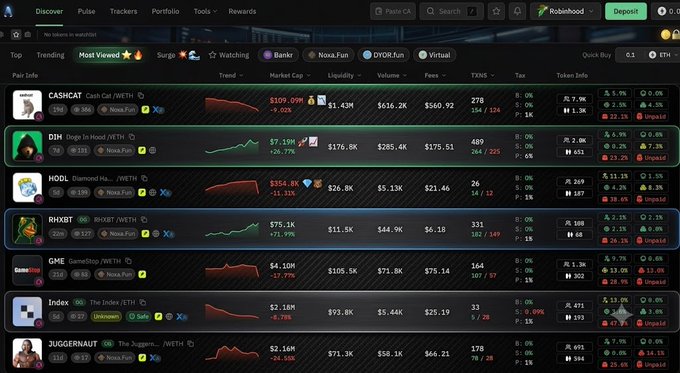Open the HODL website globe icon
This screenshot has height=373, width=680.
(x=153, y=192)
